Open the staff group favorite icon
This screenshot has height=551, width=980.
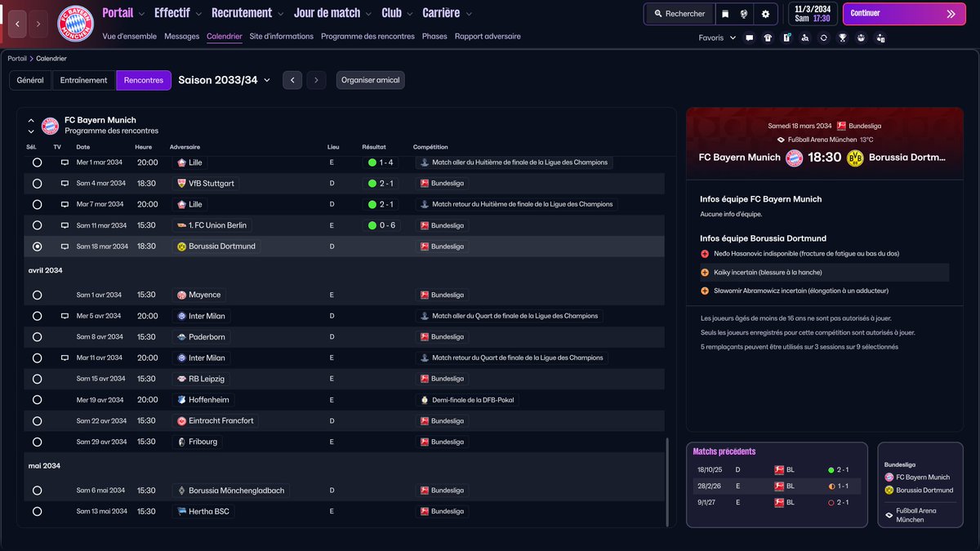tap(861, 38)
